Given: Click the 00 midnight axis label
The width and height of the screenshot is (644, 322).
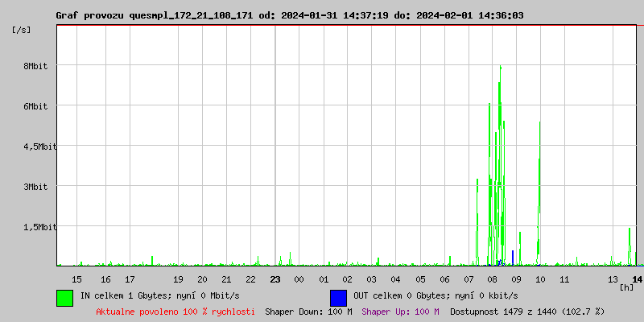Looking at the screenshot, I should coord(299,279).
